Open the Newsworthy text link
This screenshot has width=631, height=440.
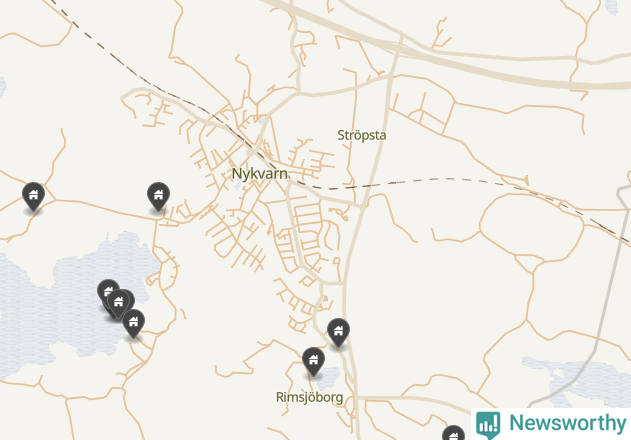coord(568,423)
